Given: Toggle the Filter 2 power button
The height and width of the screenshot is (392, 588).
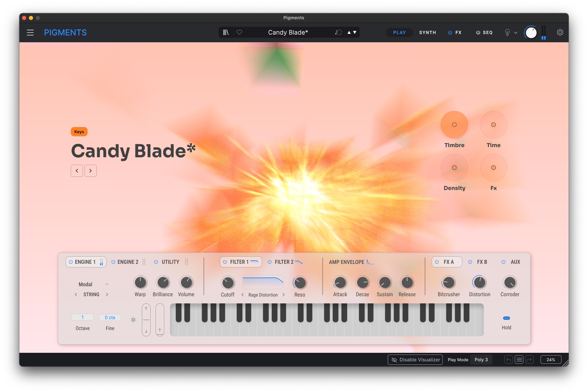Looking at the screenshot, I should click(269, 262).
